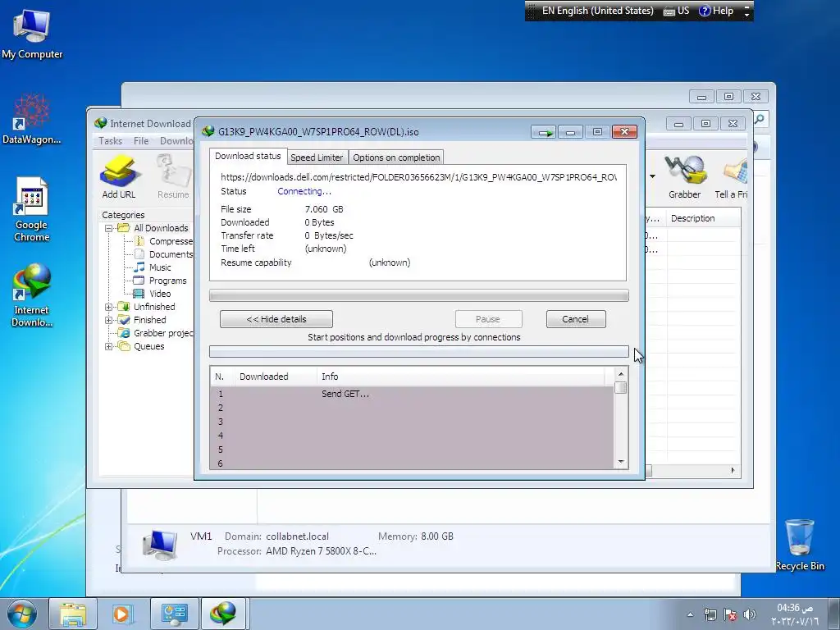Collapse the All Downloads tree node
The image size is (840, 630).
tap(109, 228)
